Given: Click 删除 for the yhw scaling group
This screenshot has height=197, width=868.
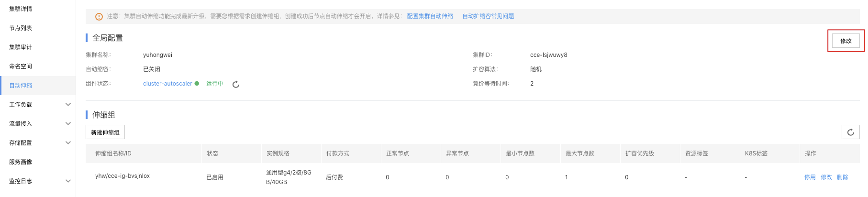Looking at the screenshot, I should pos(842,177).
